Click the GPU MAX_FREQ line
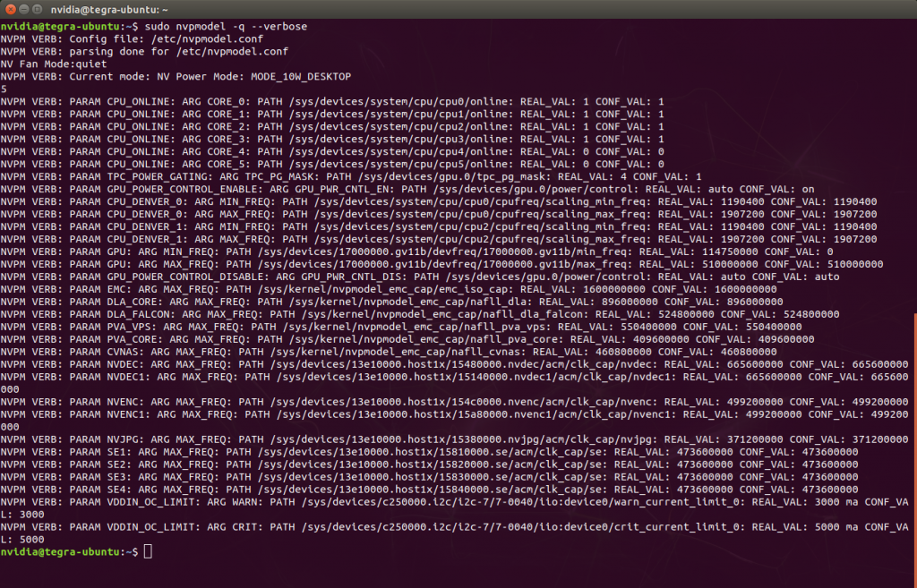This screenshot has height=588, width=917. [441, 264]
